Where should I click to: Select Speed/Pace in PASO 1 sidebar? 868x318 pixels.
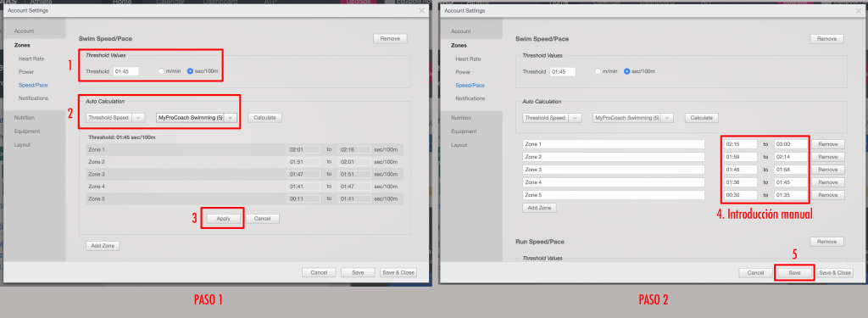coord(33,86)
